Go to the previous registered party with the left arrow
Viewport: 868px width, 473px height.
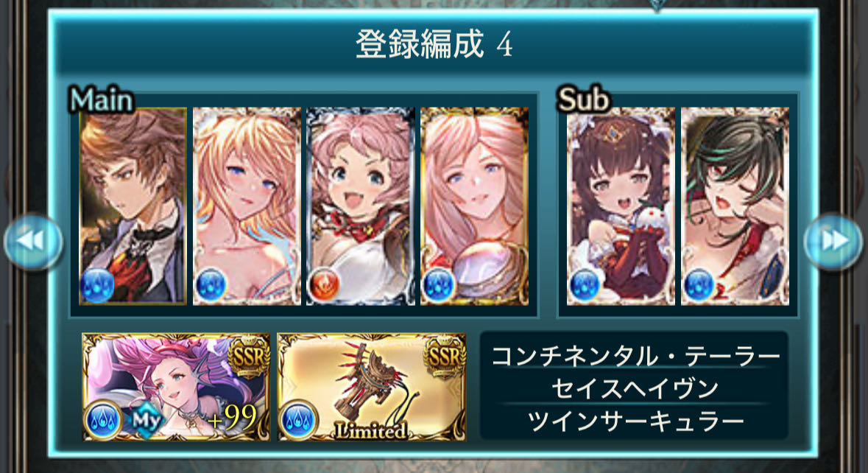(x=33, y=242)
